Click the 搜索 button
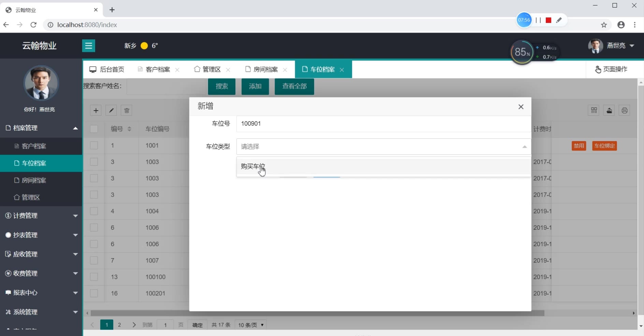Screen dimensions: 644x336 coord(222,86)
